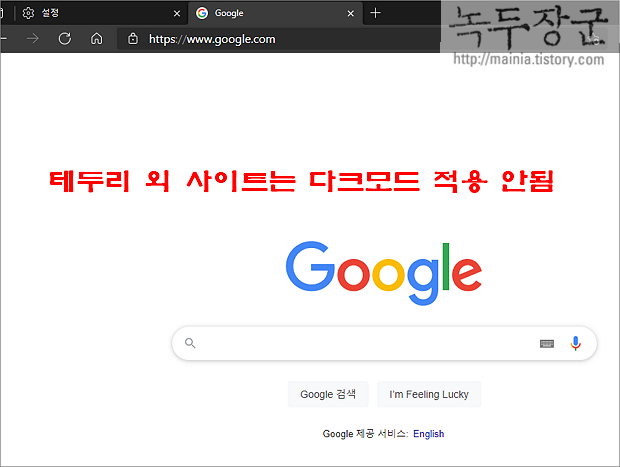View site info via lock icon
Viewport: 620px width, 467px height.
click(133, 39)
